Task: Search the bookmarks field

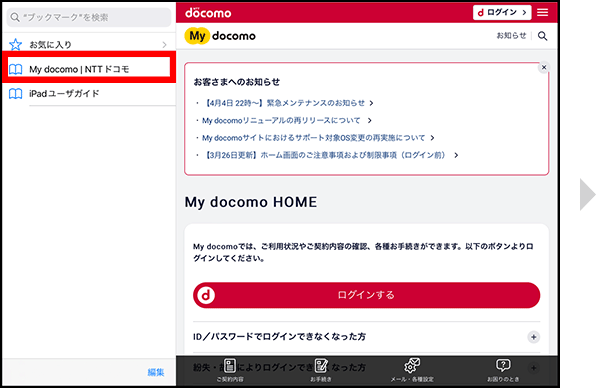Action: (89, 17)
